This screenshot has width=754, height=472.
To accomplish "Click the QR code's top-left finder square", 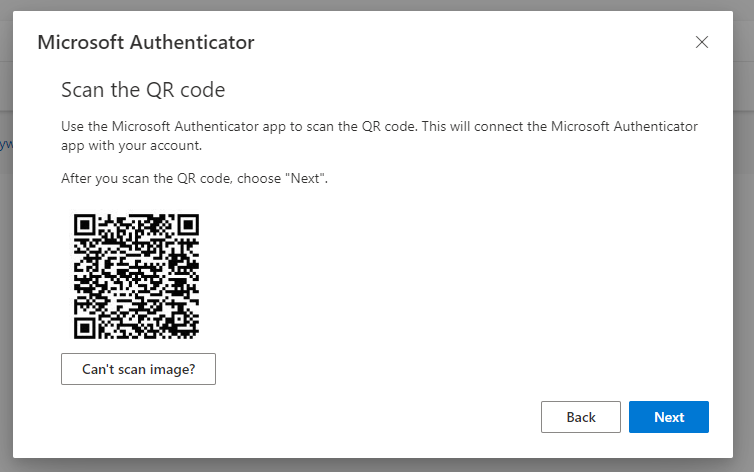I will coord(85,225).
